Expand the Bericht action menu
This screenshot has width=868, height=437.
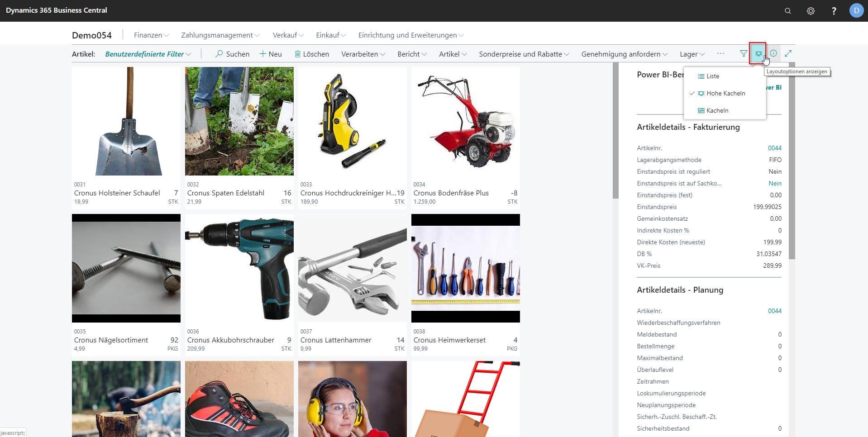click(412, 54)
